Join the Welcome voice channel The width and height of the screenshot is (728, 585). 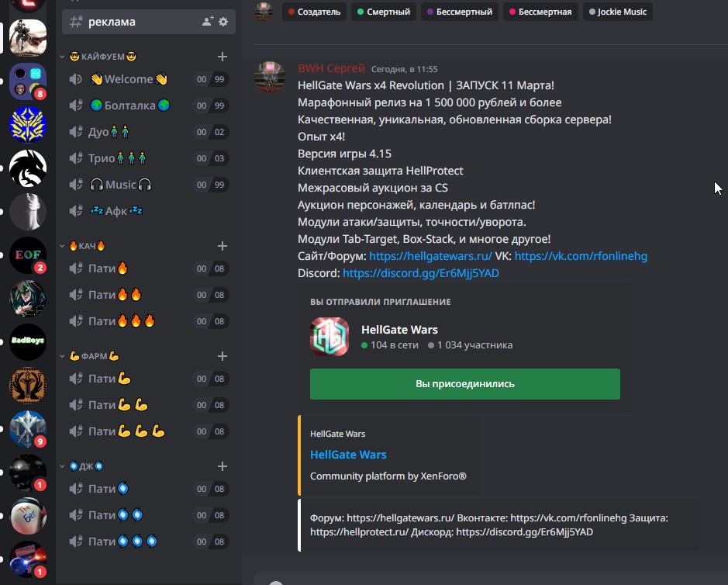(x=149, y=79)
